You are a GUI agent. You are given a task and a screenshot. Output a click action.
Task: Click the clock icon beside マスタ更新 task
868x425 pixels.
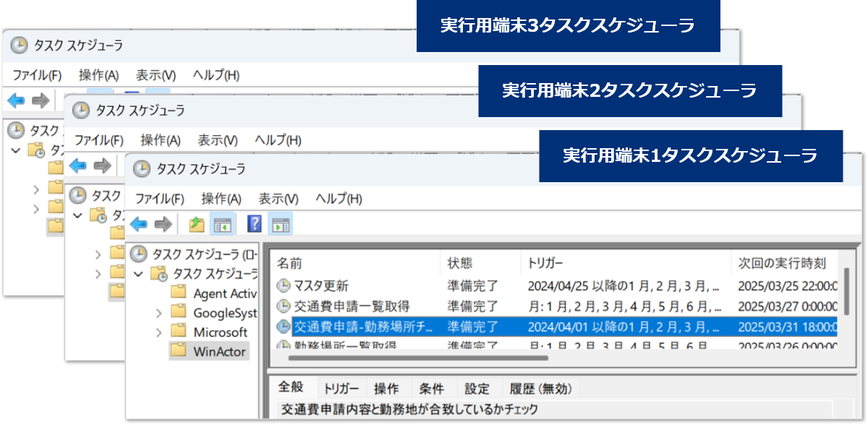tap(284, 286)
